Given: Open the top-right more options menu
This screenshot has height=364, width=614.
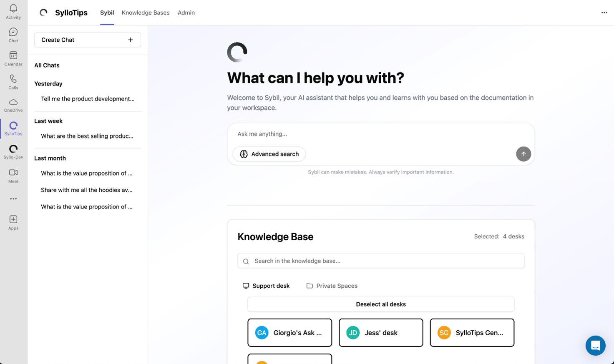Looking at the screenshot, I should 604,13.
